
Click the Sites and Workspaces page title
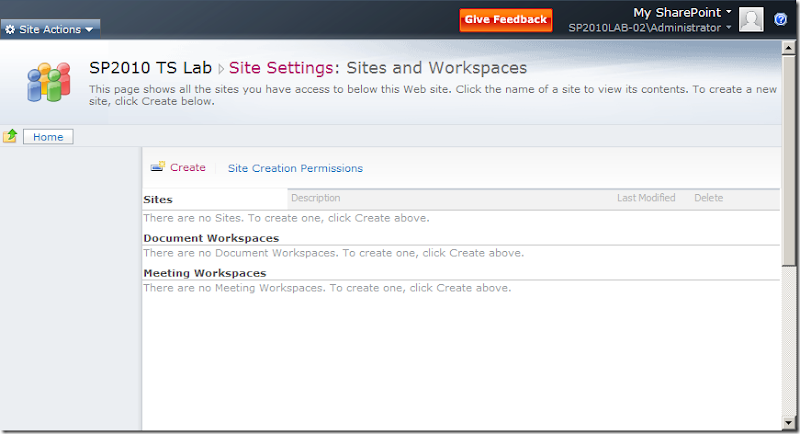437,68
